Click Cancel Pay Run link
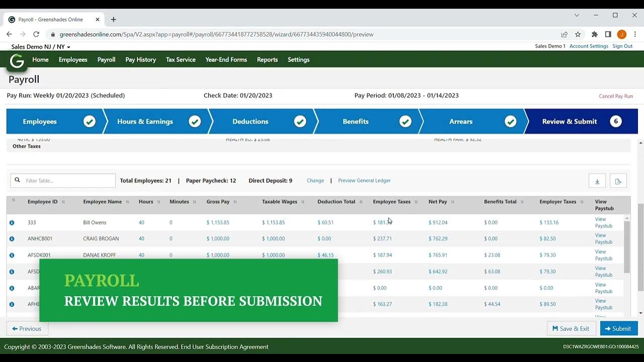 pyautogui.click(x=616, y=96)
